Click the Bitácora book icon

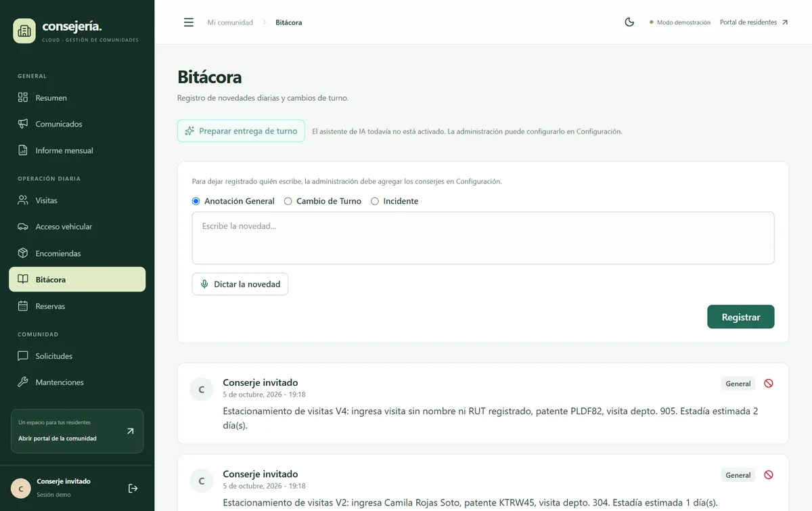tap(23, 280)
